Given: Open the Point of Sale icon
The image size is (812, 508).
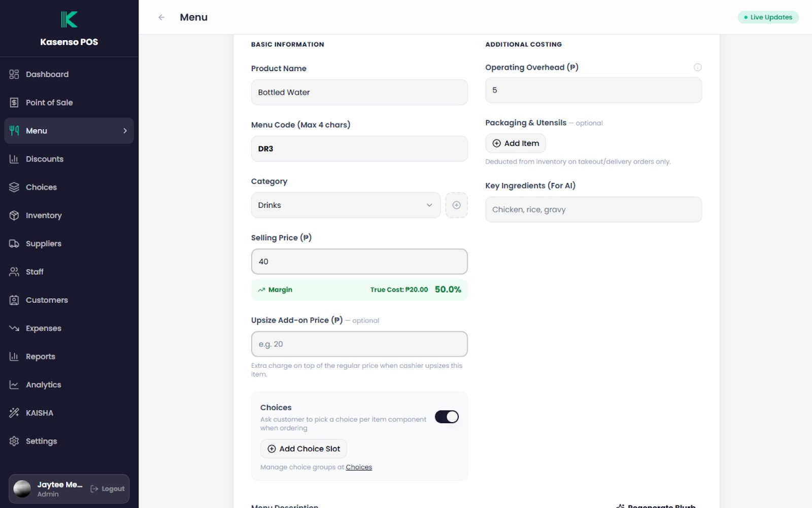Looking at the screenshot, I should [x=14, y=103].
